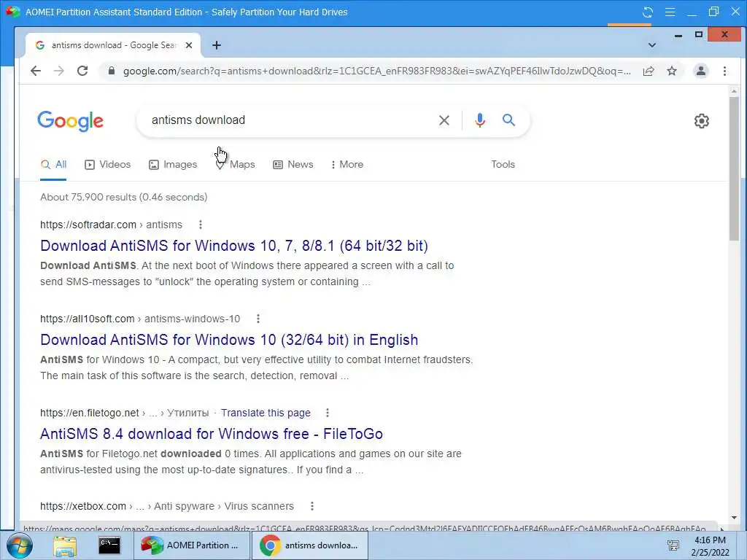Open the command prompt taskbar icon
The width and height of the screenshot is (747, 560).
tap(109, 545)
